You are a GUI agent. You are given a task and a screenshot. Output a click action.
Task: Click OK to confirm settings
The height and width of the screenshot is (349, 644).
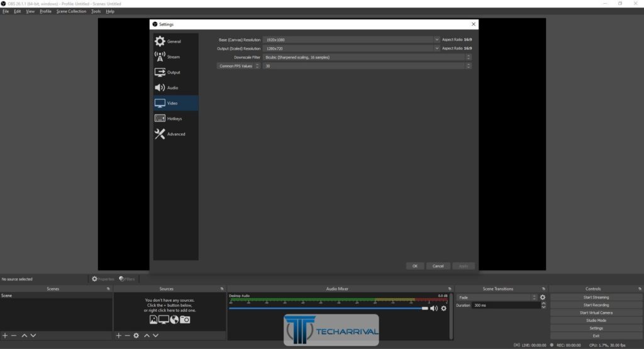click(415, 266)
